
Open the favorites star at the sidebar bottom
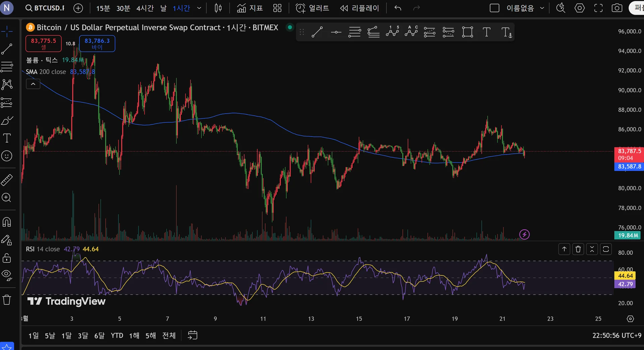(x=7, y=347)
